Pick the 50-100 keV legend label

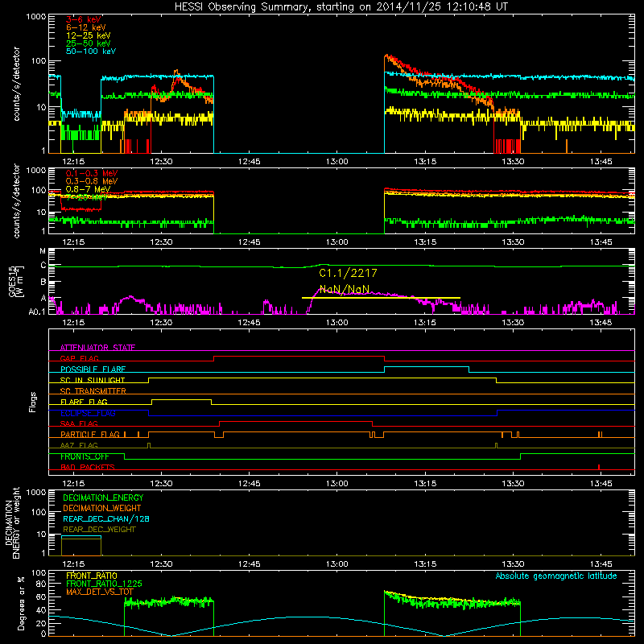[91, 52]
